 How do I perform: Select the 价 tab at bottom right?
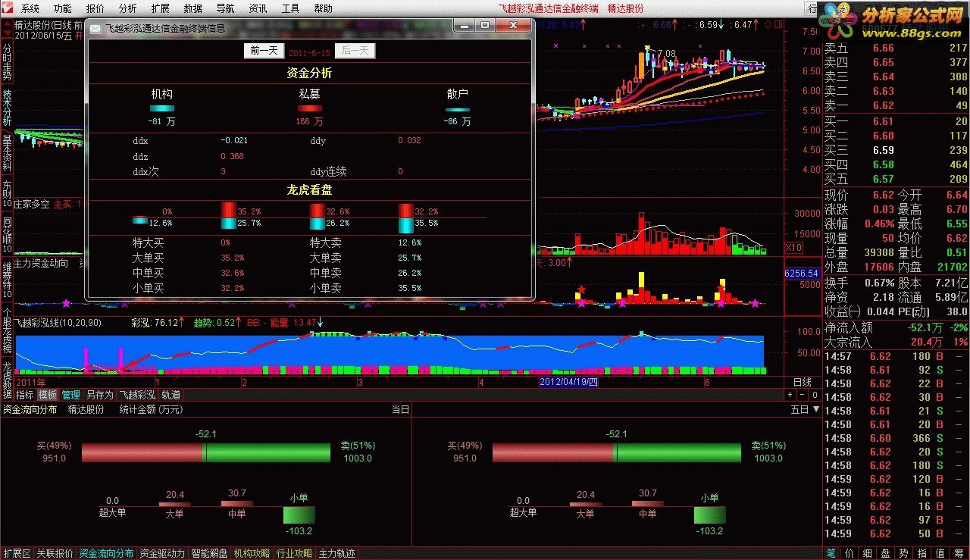click(849, 553)
